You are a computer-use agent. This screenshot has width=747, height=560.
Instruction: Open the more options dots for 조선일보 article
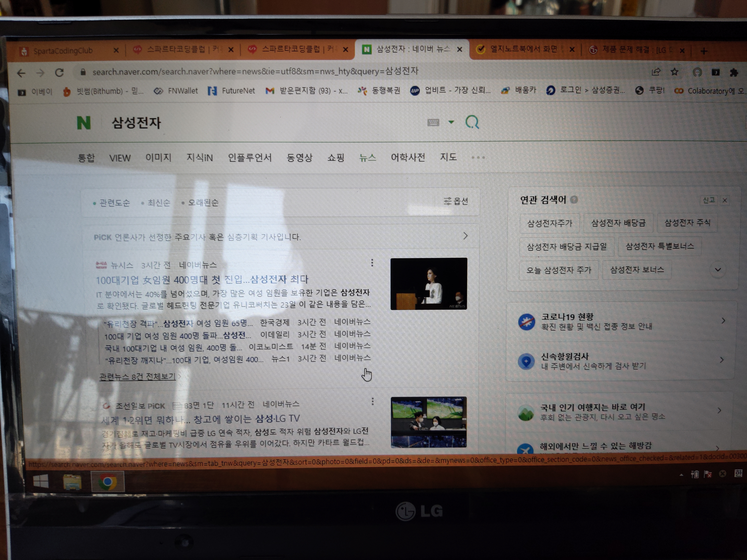click(372, 401)
